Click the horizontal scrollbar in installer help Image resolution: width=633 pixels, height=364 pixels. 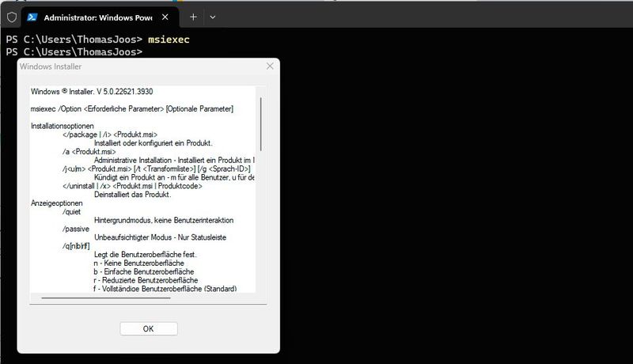[x=106, y=298]
